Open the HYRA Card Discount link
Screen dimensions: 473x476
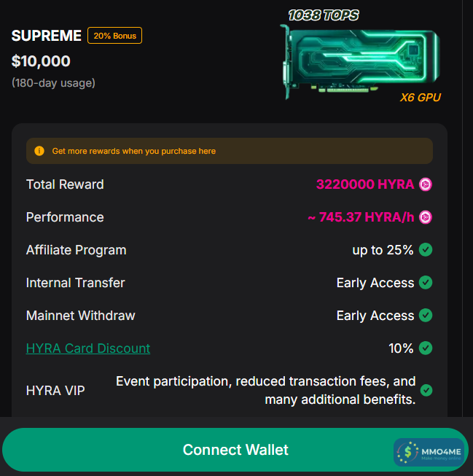[88, 348]
